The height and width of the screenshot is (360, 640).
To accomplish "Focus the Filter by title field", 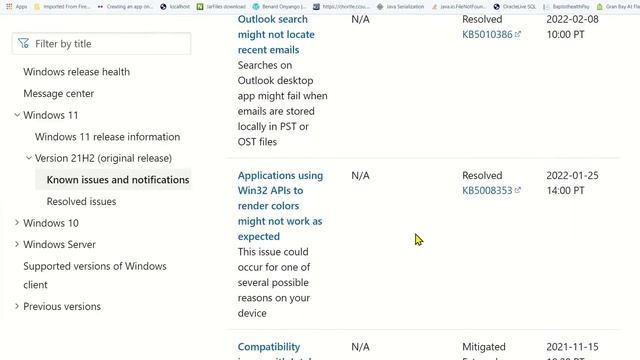I will [101, 44].
